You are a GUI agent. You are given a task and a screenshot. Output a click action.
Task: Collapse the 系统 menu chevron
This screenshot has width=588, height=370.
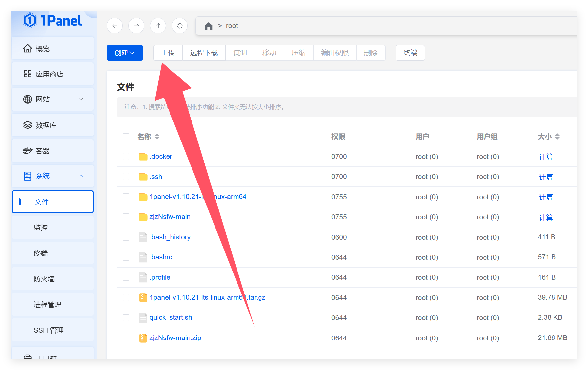[x=81, y=176]
